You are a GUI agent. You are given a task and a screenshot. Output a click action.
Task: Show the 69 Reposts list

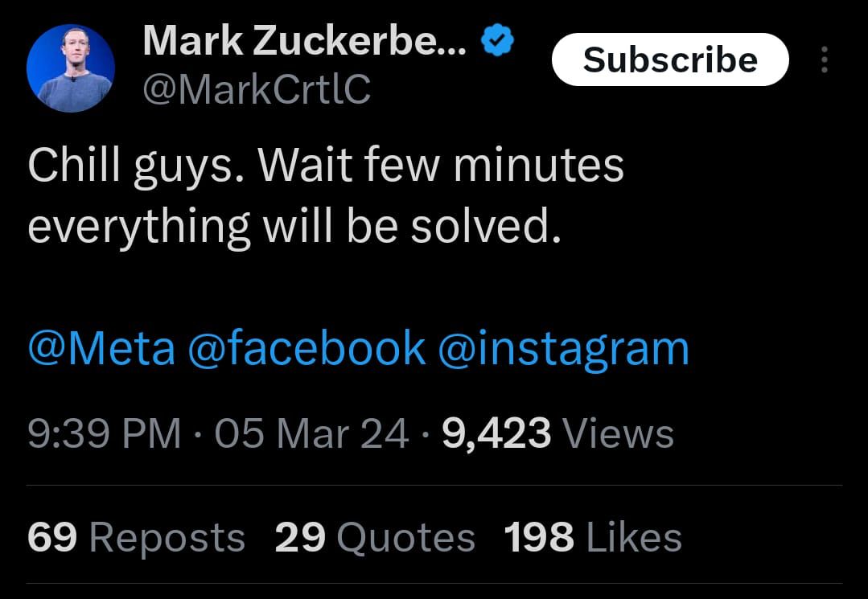(x=136, y=538)
